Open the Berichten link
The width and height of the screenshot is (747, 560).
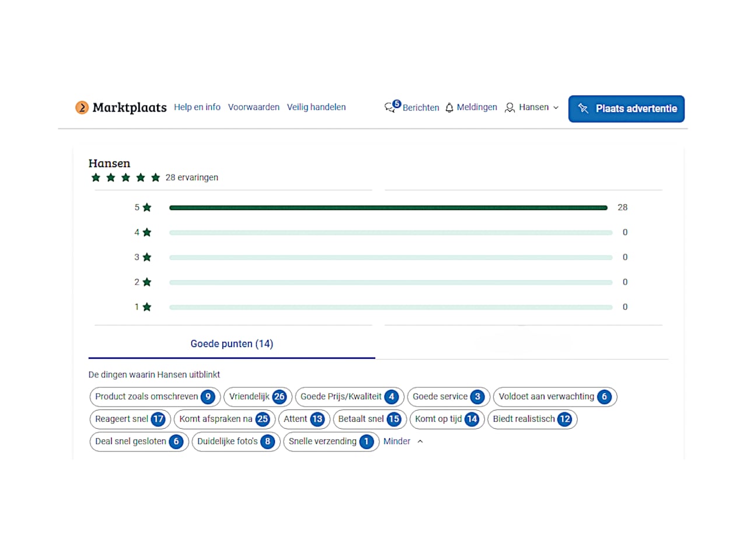click(421, 108)
